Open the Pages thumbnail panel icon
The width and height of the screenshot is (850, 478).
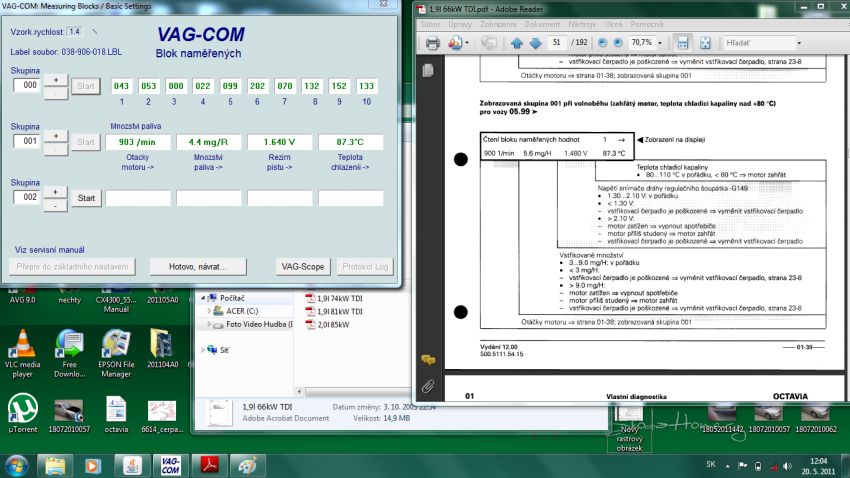point(428,71)
